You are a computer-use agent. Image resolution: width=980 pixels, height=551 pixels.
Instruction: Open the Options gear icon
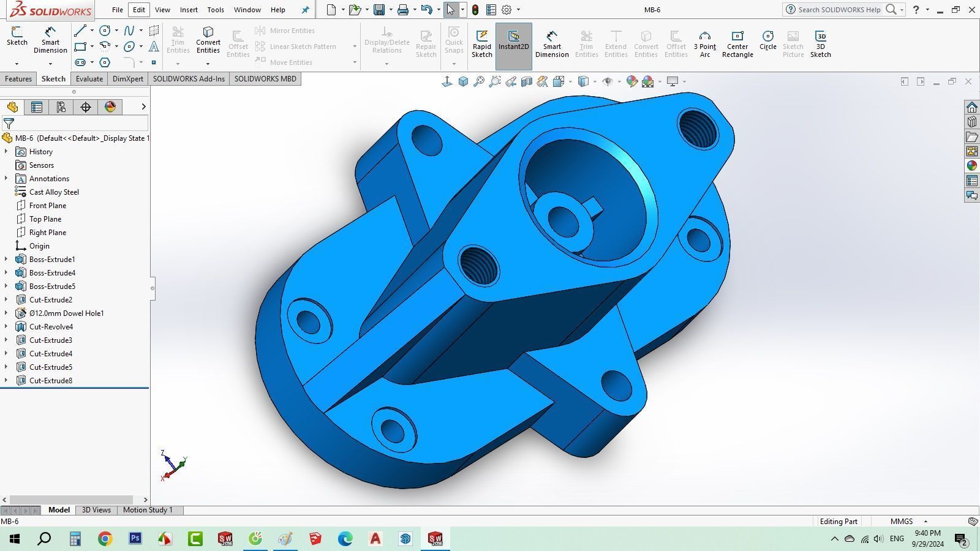(507, 10)
